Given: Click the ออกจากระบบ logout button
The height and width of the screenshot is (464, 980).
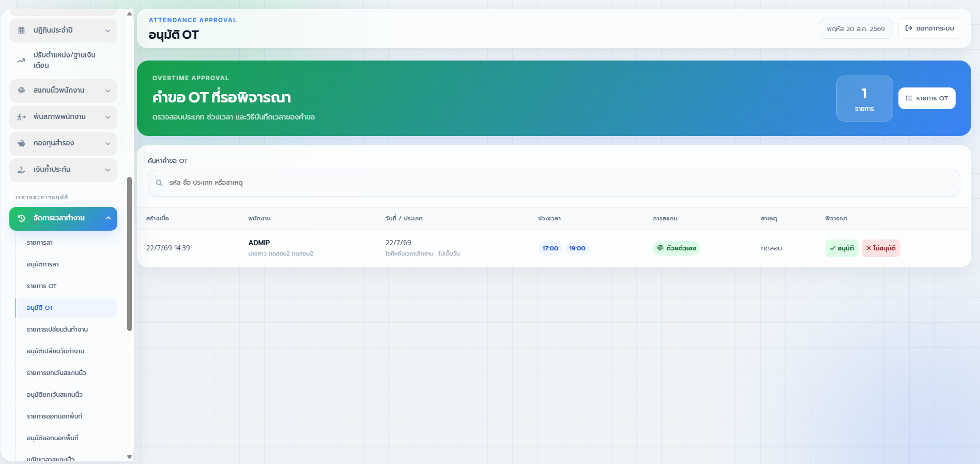Looking at the screenshot, I should [x=929, y=28].
